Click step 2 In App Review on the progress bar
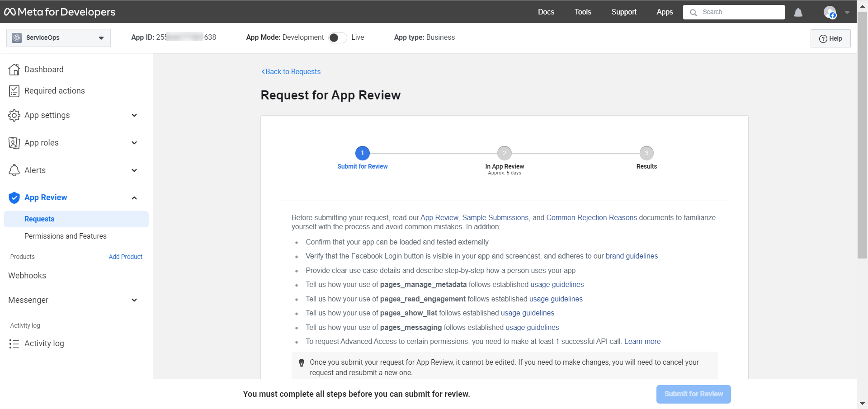The image size is (868, 409). coord(505,153)
